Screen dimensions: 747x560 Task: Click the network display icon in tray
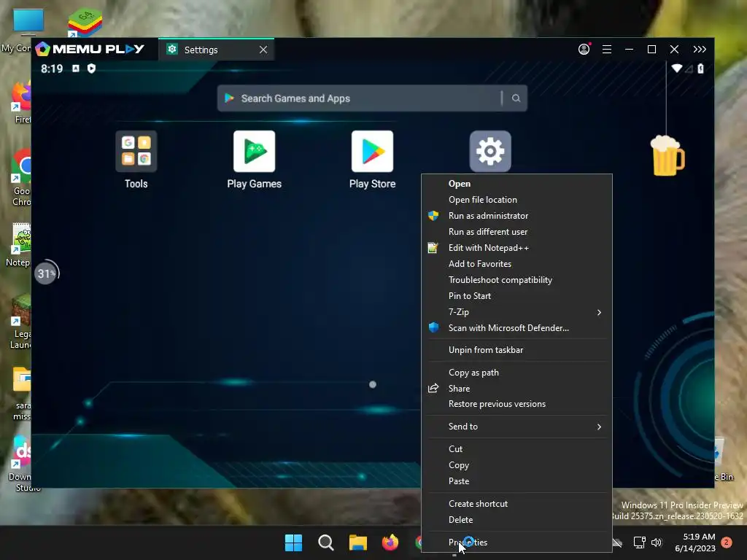639,542
